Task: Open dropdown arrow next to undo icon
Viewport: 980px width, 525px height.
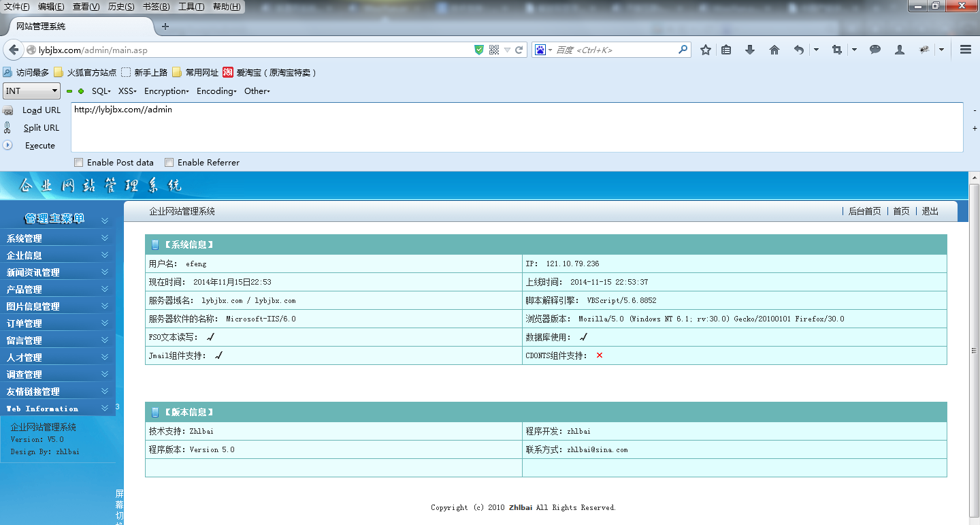Action: (816, 50)
